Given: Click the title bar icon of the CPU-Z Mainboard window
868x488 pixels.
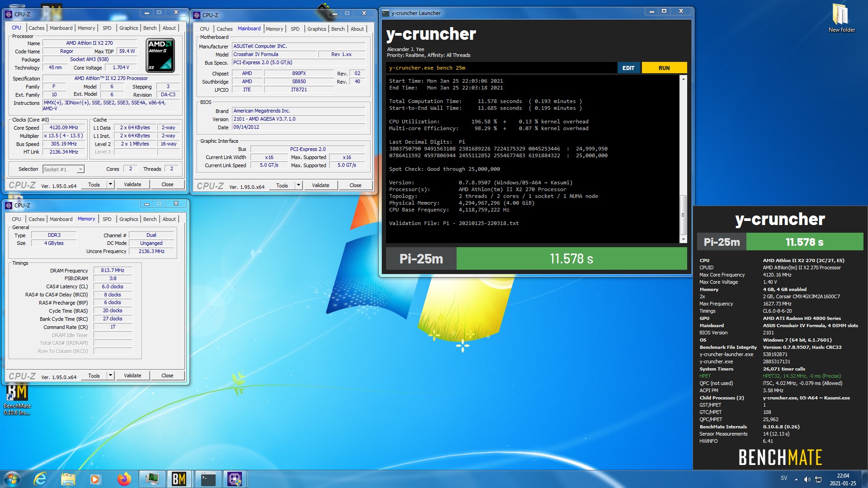Looking at the screenshot, I should (x=197, y=15).
